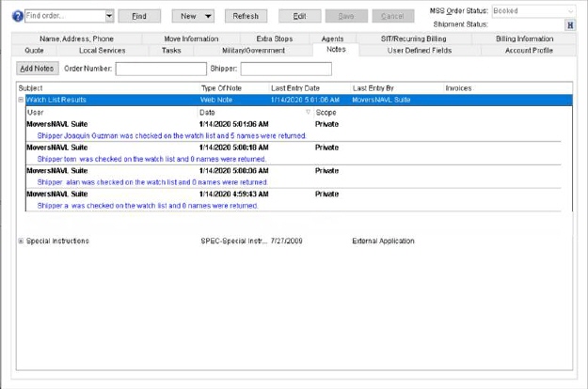
Task: Click the Refresh button
Action: (246, 16)
